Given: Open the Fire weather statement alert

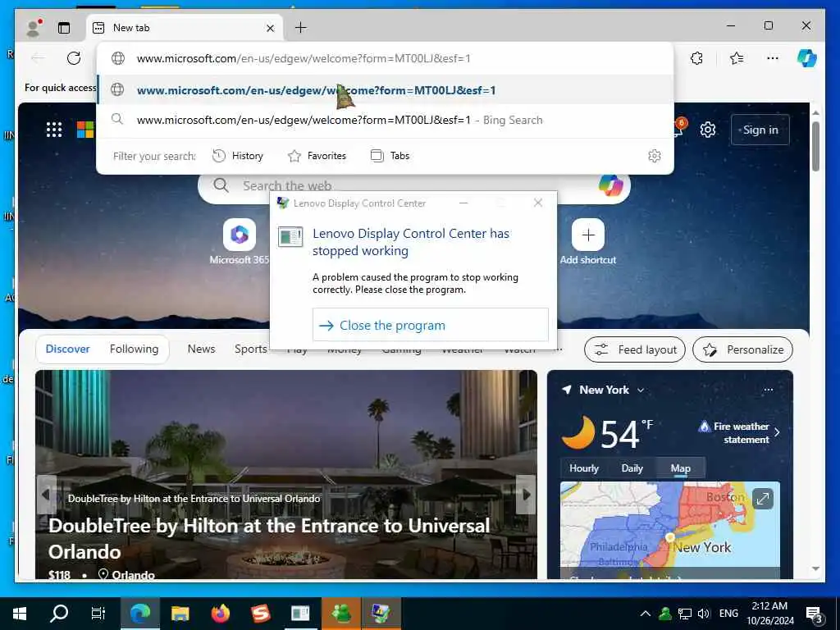Looking at the screenshot, I should pyautogui.click(x=739, y=432).
